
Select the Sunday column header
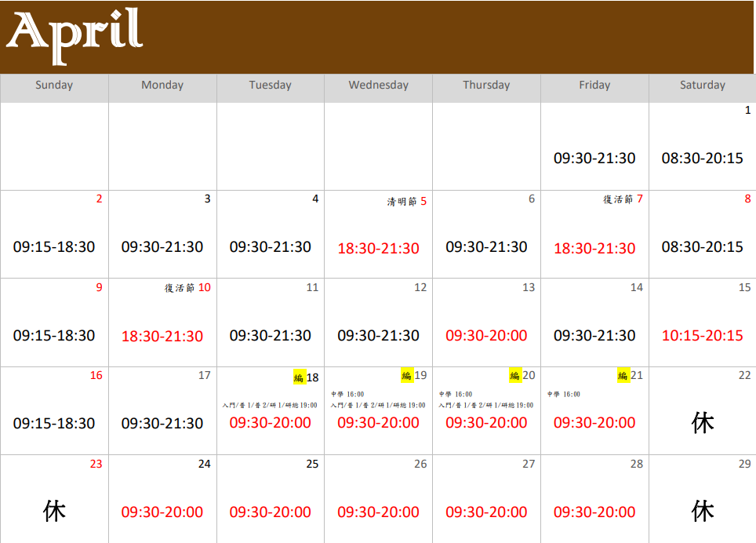pyautogui.click(x=54, y=85)
